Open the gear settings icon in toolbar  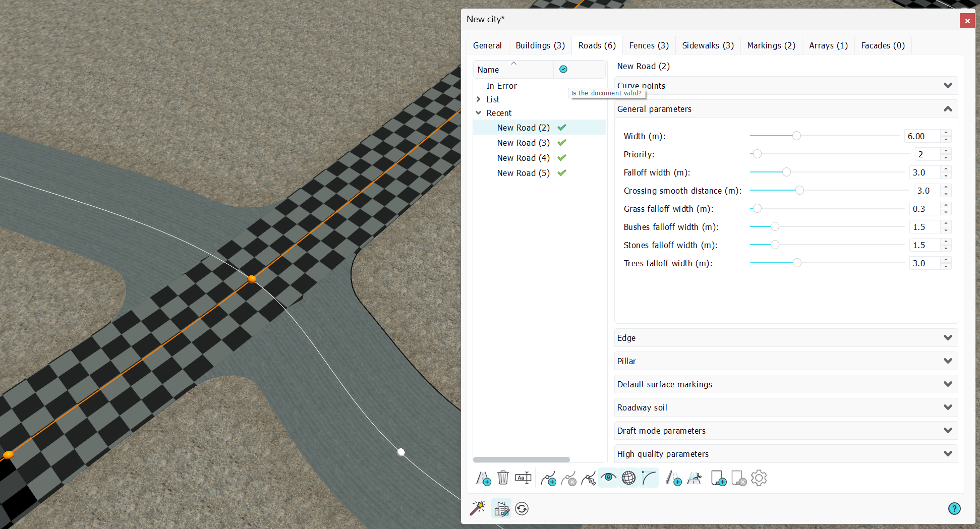[759, 478]
